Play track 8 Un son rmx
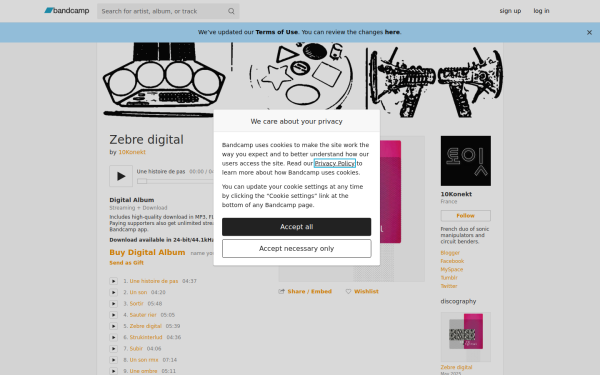600x375 pixels. tap(114, 360)
